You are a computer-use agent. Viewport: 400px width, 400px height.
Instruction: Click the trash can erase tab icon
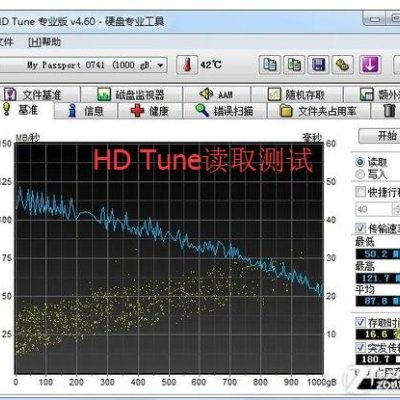tap(389, 111)
